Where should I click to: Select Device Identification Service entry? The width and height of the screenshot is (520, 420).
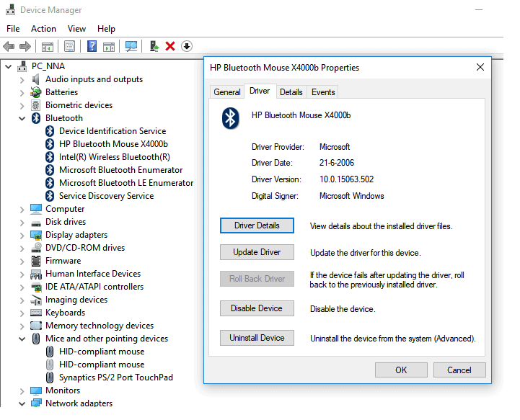(113, 131)
